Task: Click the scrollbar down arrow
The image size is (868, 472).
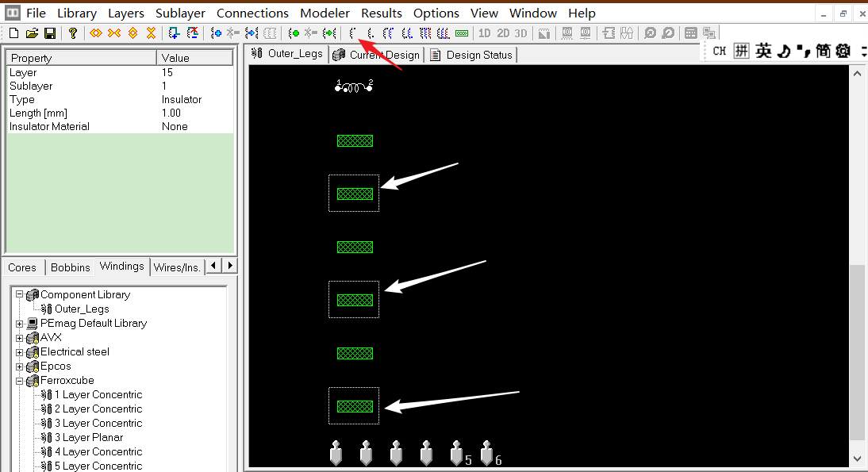Action: 858,459
